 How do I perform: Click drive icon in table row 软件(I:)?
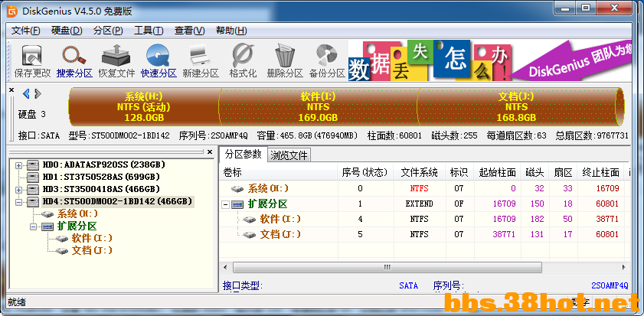pos(250,220)
